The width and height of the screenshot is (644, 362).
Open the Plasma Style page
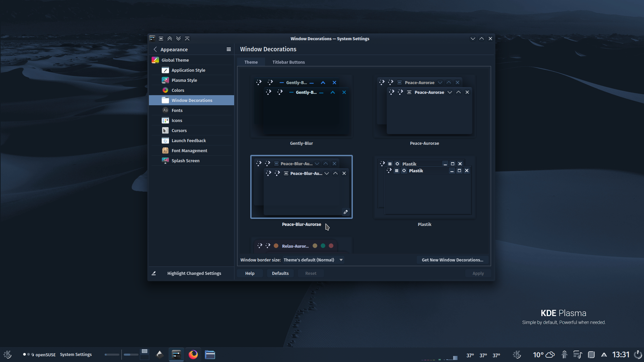pyautogui.click(x=192, y=80)
